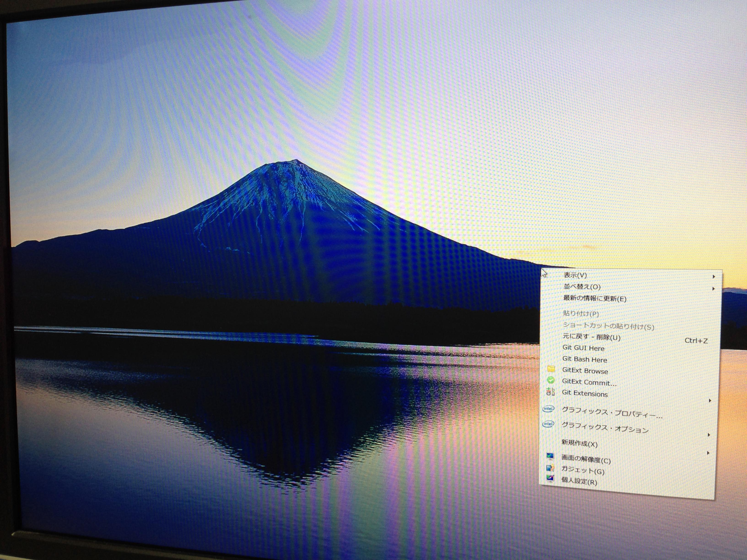Expand the 並べ替え(O) submenu arrow
747x560 pixels.
(713, 289)
